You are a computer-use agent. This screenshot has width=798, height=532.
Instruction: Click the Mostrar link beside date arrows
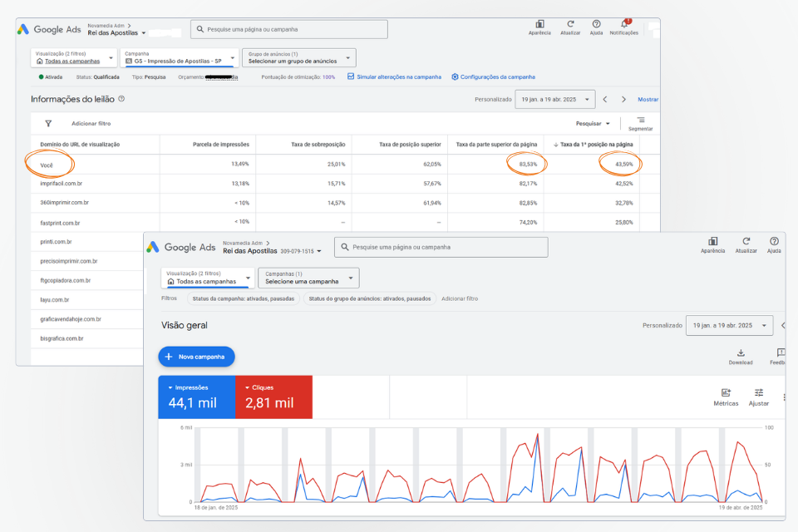point(648,99)
